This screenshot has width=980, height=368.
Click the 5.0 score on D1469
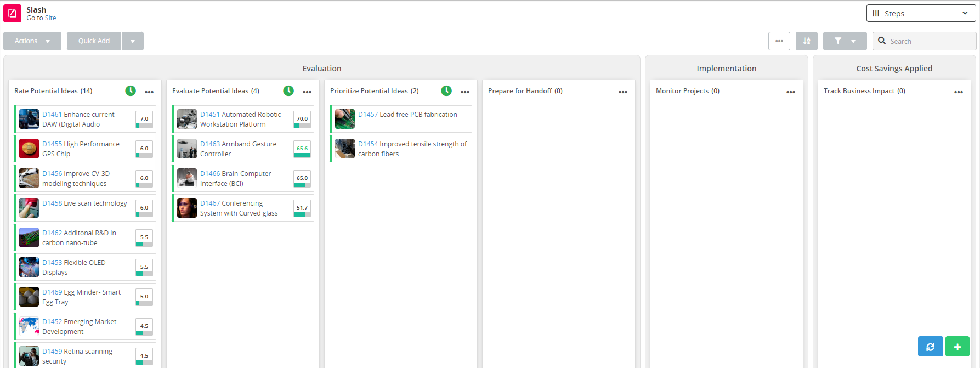pyautogui.click(x=144, y=297)
